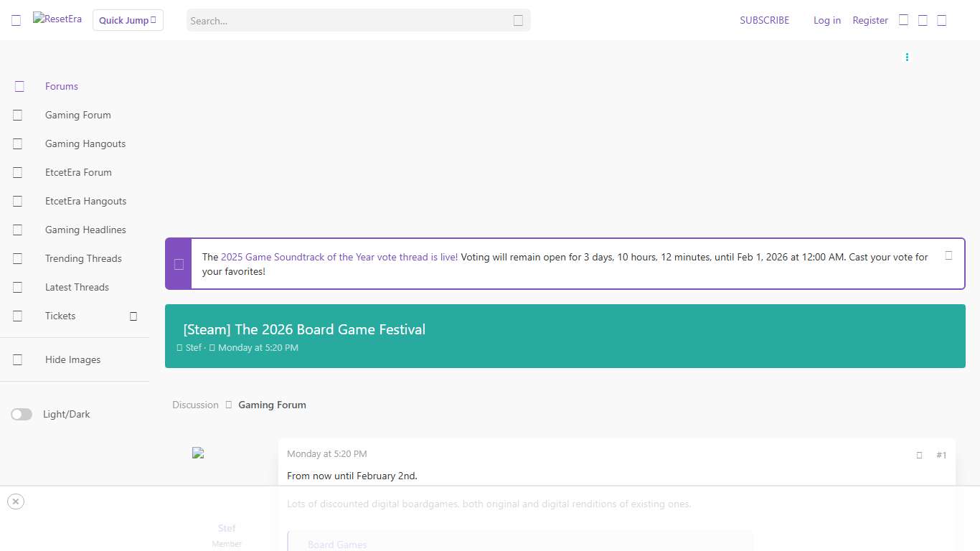980x551 pixels.
Task: Open the three-dot options menu
Action: [907, 57]
